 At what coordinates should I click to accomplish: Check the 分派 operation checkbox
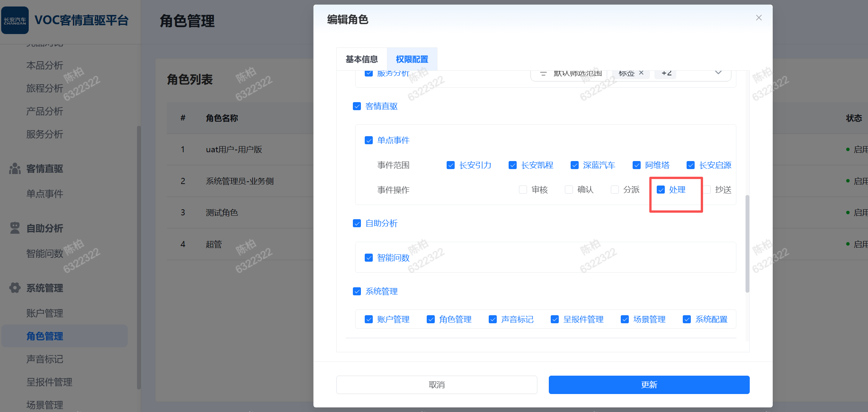point(615,190)
